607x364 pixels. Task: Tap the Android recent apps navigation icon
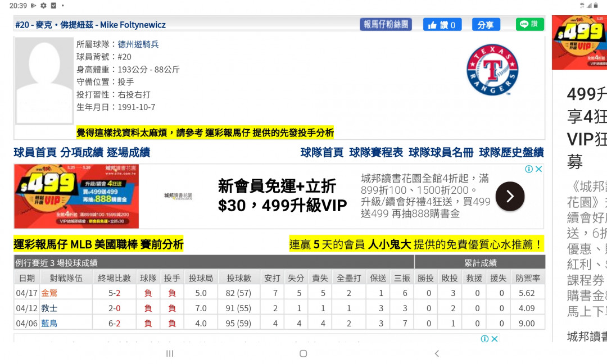[x=170, y=353]
